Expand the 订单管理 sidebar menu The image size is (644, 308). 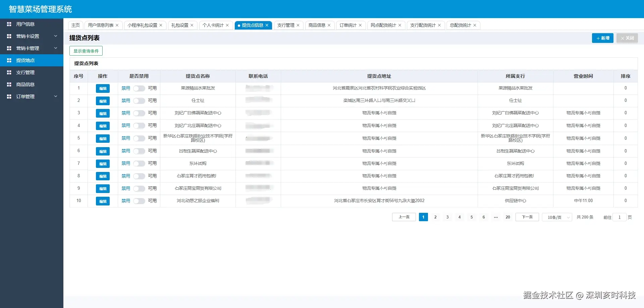pyautogui.click(x=56, y=97)
